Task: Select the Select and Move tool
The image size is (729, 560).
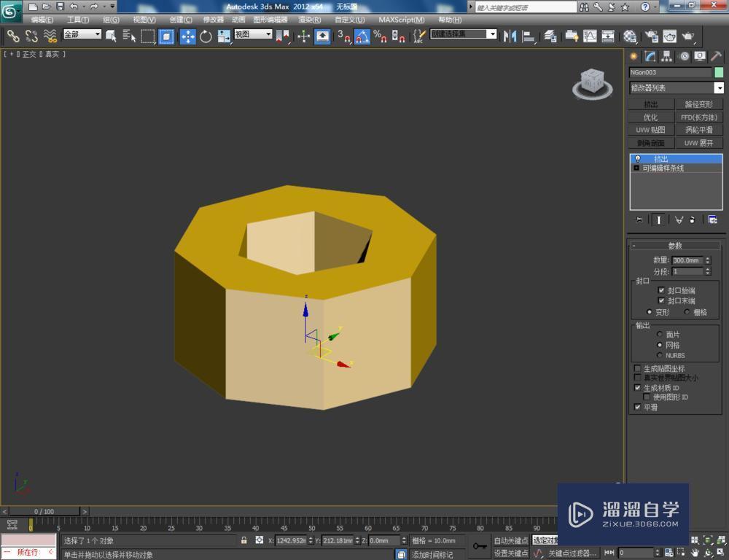Action: click(188, 36)
